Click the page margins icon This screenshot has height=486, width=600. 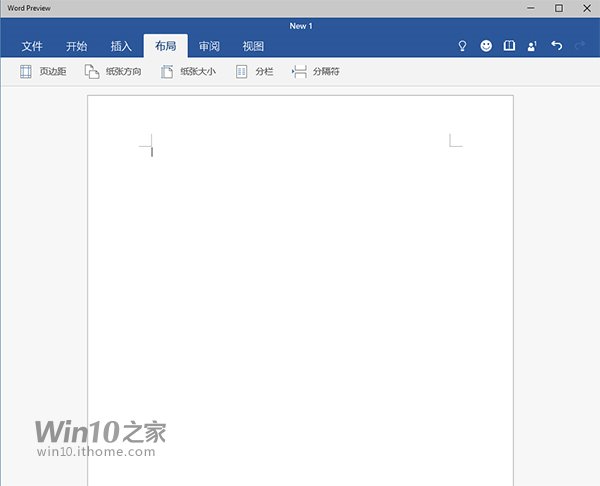coord(26,72)
